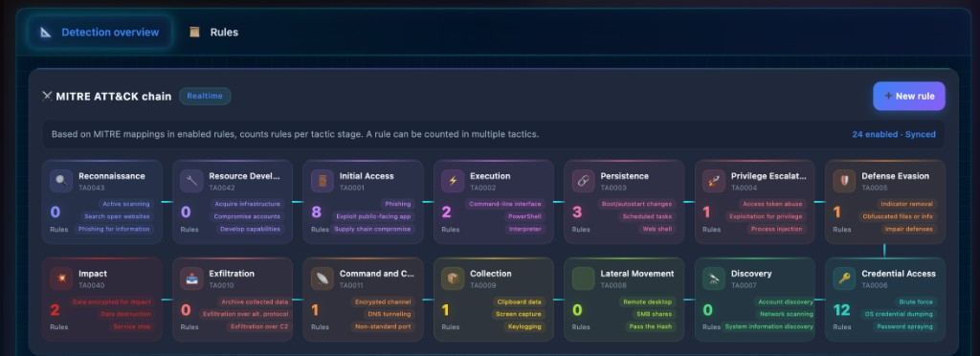Select the OS credential dumping tag

[x=898, y=314]
